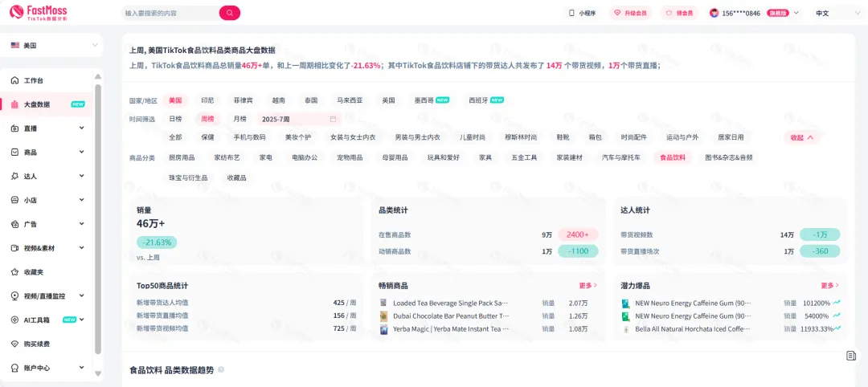Screen dimensions: 868x387
Task: Click the 大盘数据 sidebar icon
Action: (15, 104)
